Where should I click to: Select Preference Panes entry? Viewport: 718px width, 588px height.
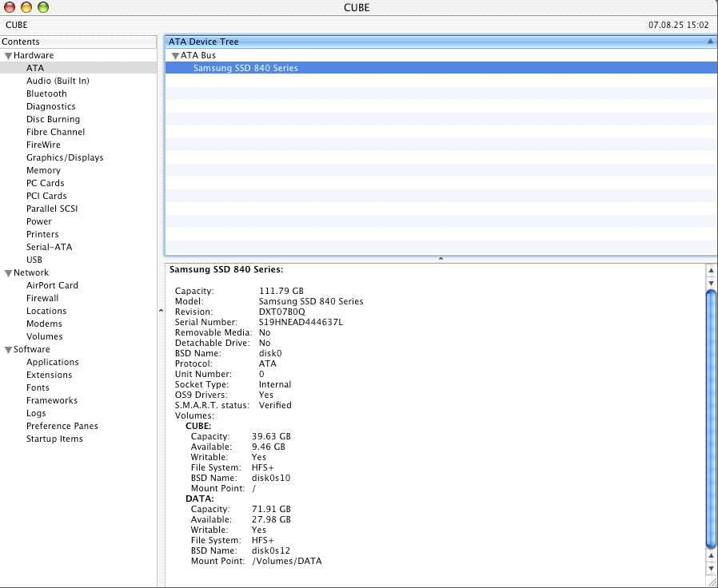(62, 427)
